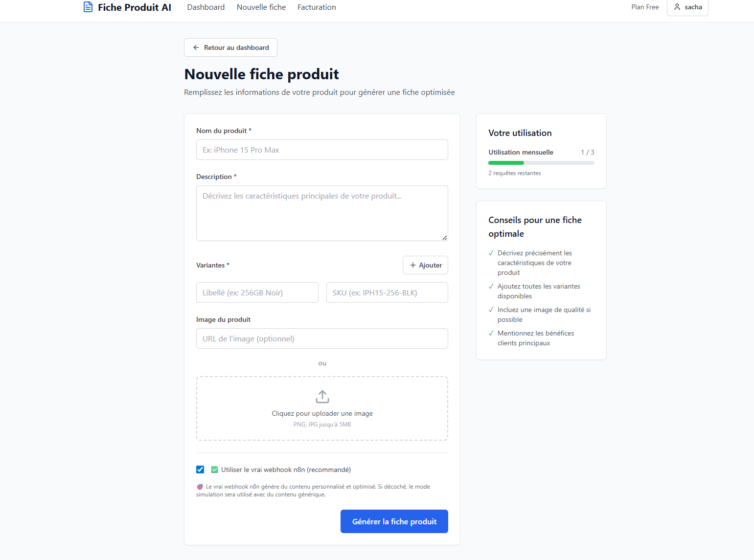Click the Plan Free link
Viewport: 754px width, 560px height.
click(x=645, y=7)
